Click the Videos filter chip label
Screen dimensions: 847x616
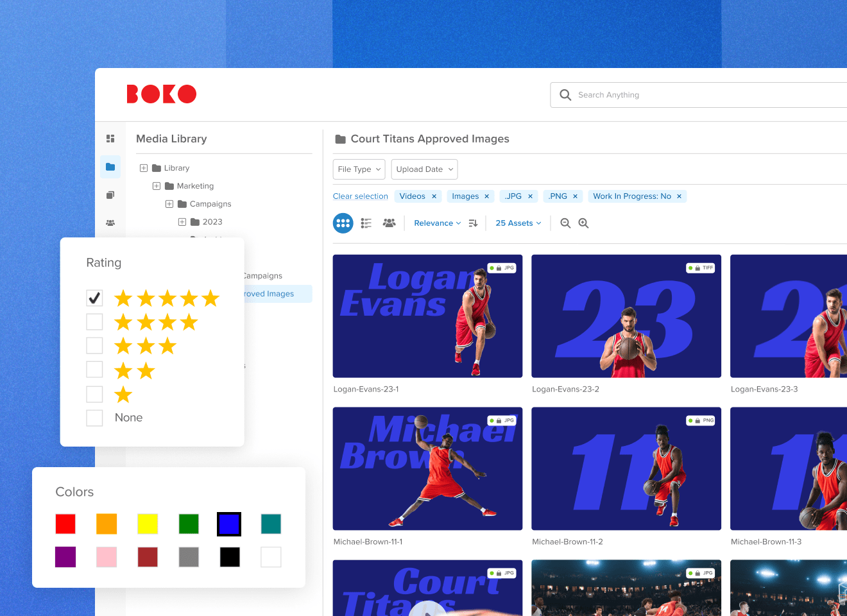point(412,196)
